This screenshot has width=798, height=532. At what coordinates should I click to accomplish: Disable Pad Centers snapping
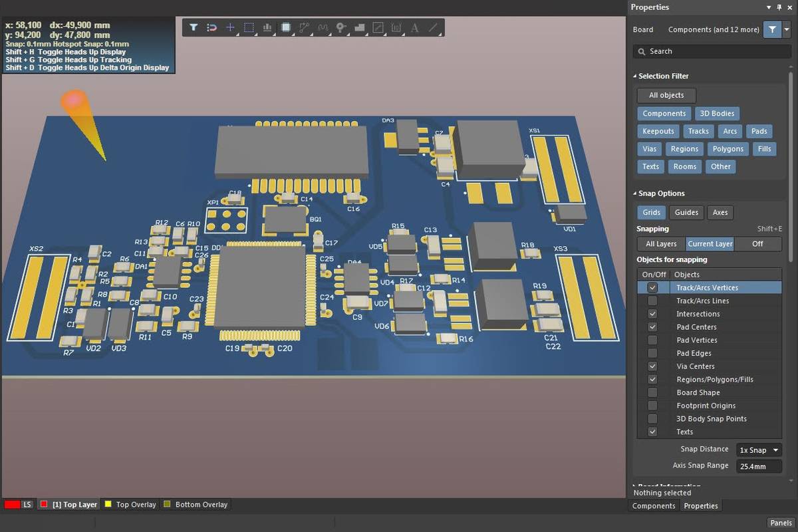coord(652,327)
